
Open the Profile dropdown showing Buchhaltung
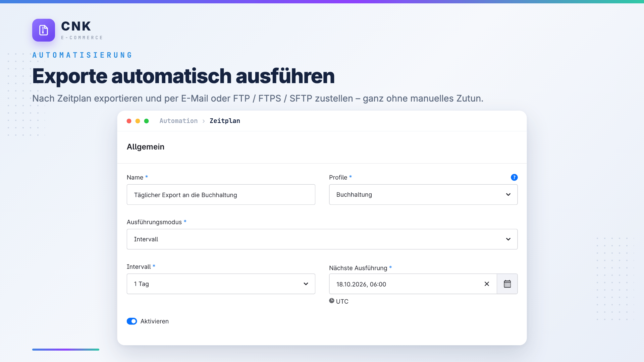(x=423, y=194)
